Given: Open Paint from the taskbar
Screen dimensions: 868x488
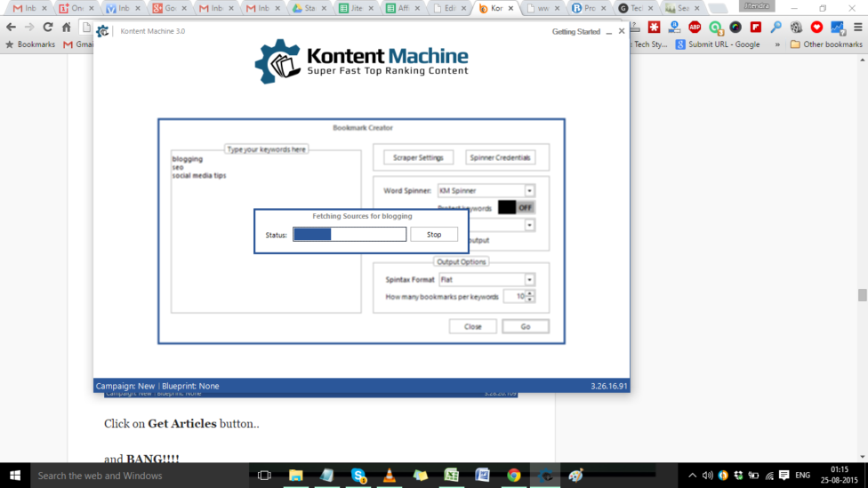Looking at the screenshot, I should pos(575,476).
